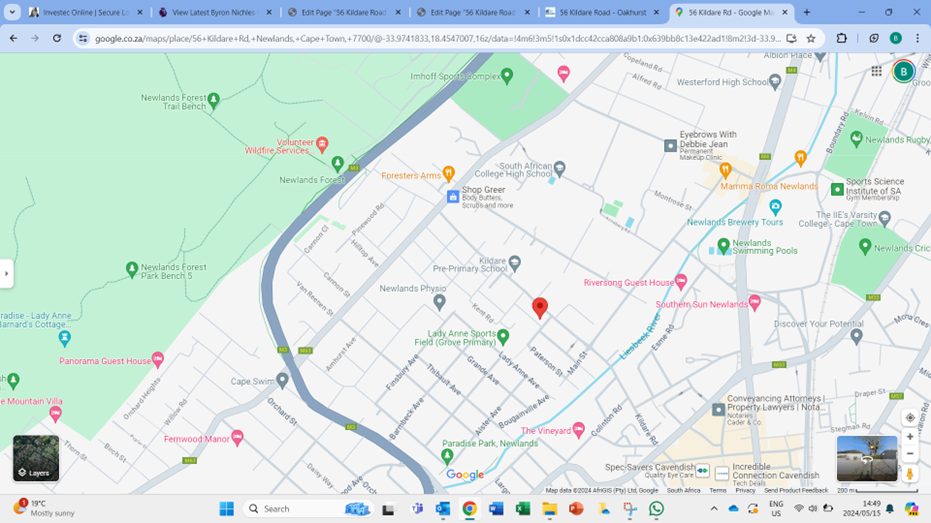The height and width of the screenshot is (523, 931).
Task: Click the show your location target icon
Action: (x=909, y=418)
